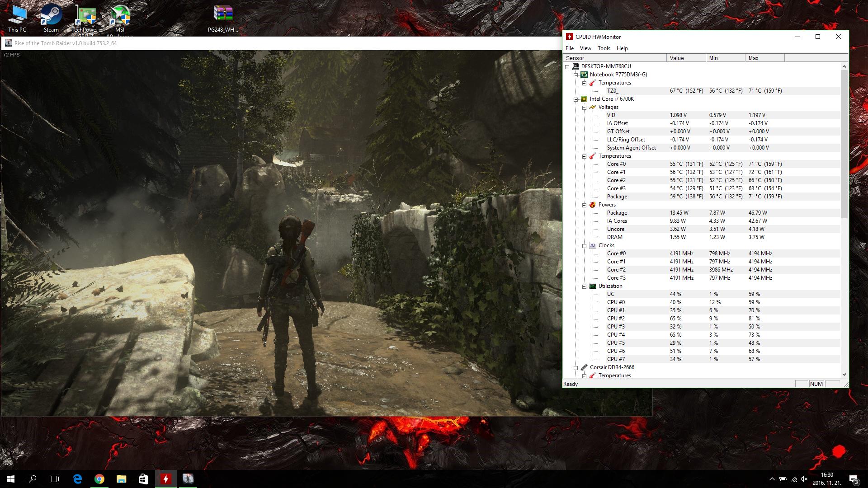Collapse Notebook P775DM3(-G) node

576,75
